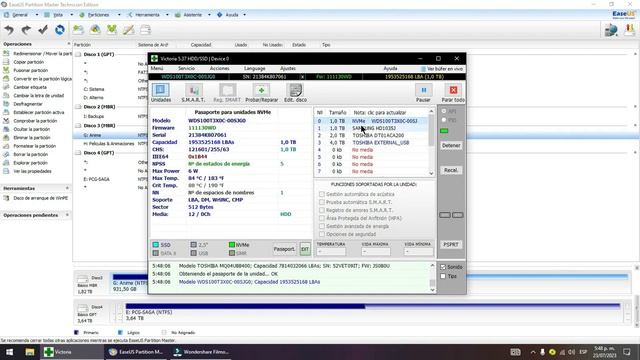Select the TOSHIBA EXTERNAL_USB drive row

tap(371, 142)
